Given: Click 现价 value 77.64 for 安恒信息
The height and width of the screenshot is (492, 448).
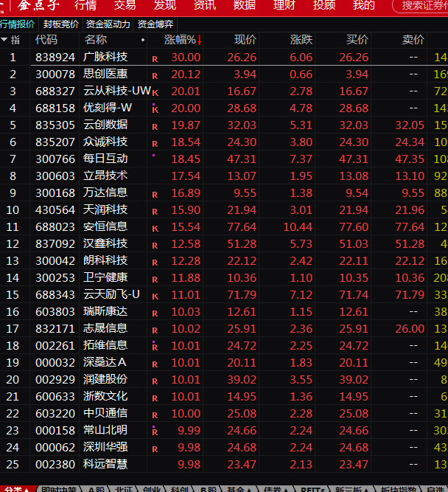Looking at the screenshot, I should point(242,226).
